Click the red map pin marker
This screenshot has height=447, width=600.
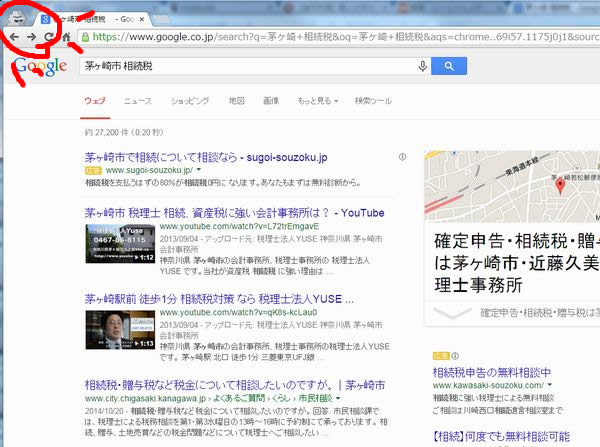point(560,186)
